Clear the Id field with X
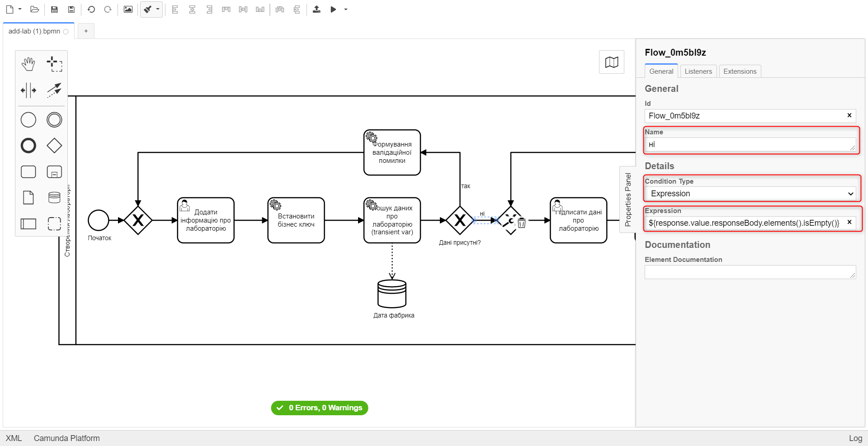 pyautogui.click(x=849, y=115)
